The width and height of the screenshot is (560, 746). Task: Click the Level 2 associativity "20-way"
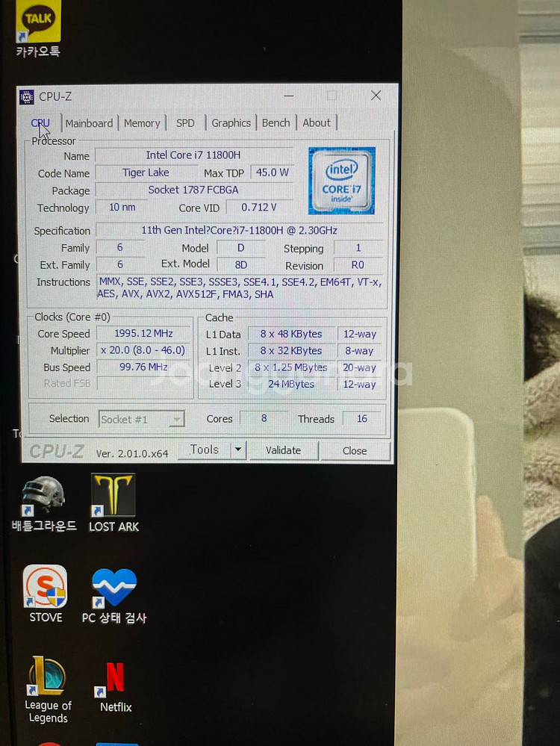pos(360,367)
